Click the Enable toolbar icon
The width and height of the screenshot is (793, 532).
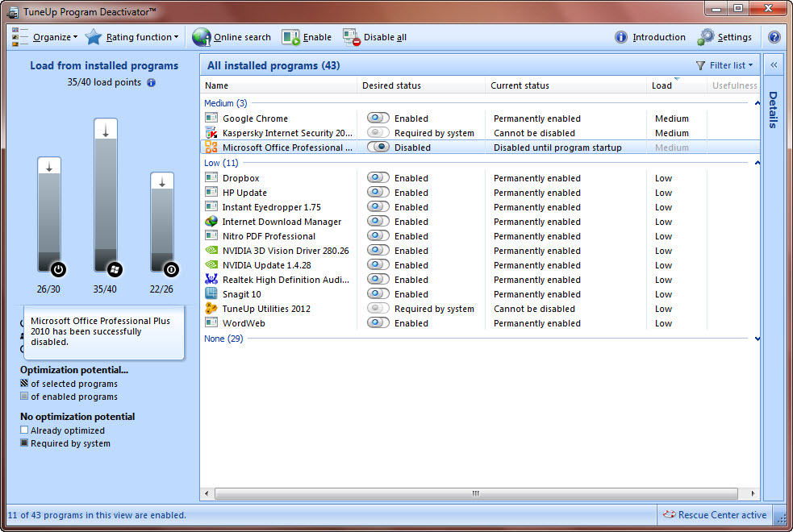point(290,37)
